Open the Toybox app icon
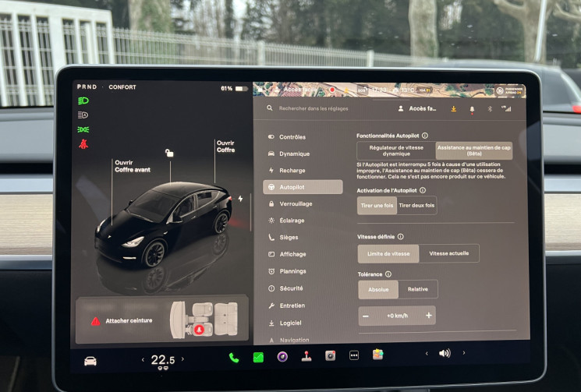581x392 pixels. tap(378, 355)
